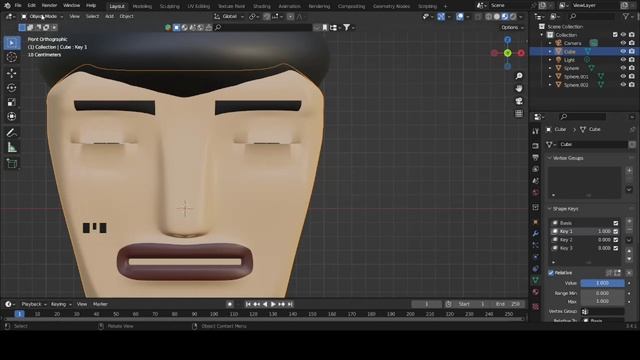
Task: Toggle visibility eye of Camera
Action: tap(623, 43)
